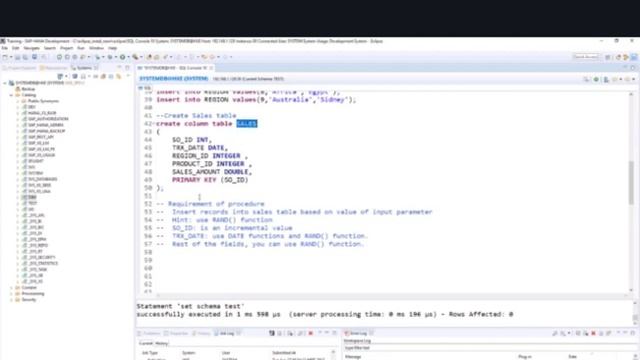This screenshot has height=360, width=640.
Task: Open the Navigate menu
Action: 31,48
